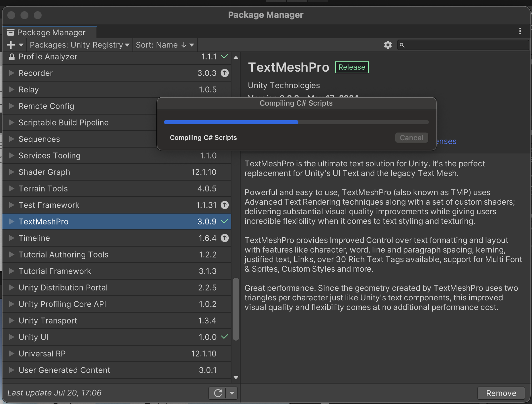Click the Remove button

tap(501, 393)
